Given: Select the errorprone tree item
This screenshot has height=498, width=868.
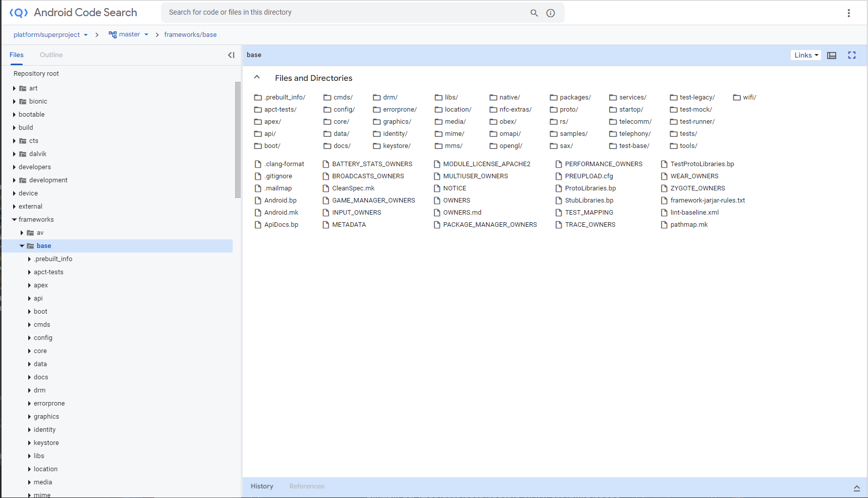Looking at the screenshot, I should click(x=49, y=404).
